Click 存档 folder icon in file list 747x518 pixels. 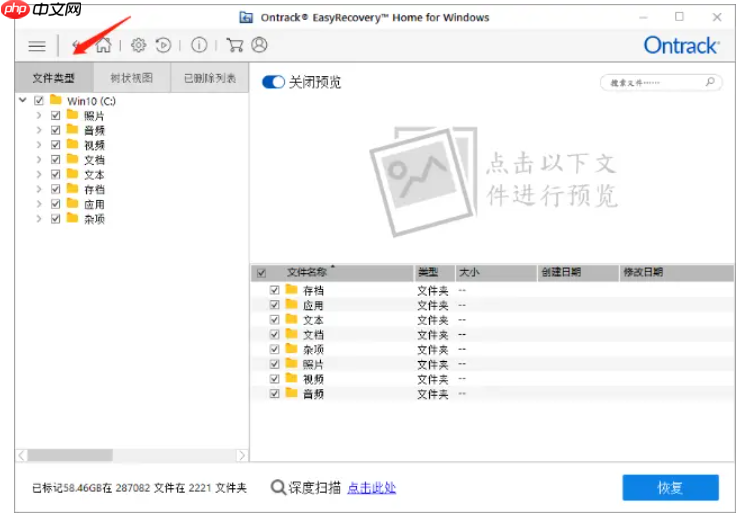(x=291, y=289)
